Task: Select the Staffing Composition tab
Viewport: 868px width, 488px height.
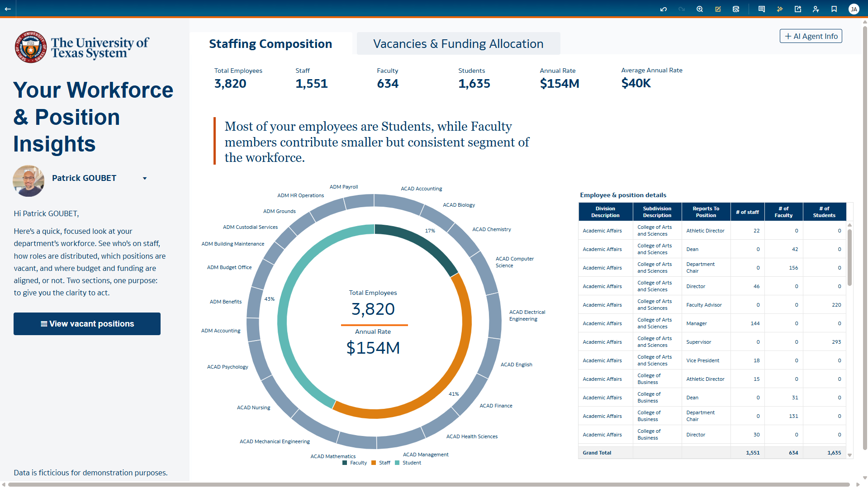Action: (x=270, y=43)
